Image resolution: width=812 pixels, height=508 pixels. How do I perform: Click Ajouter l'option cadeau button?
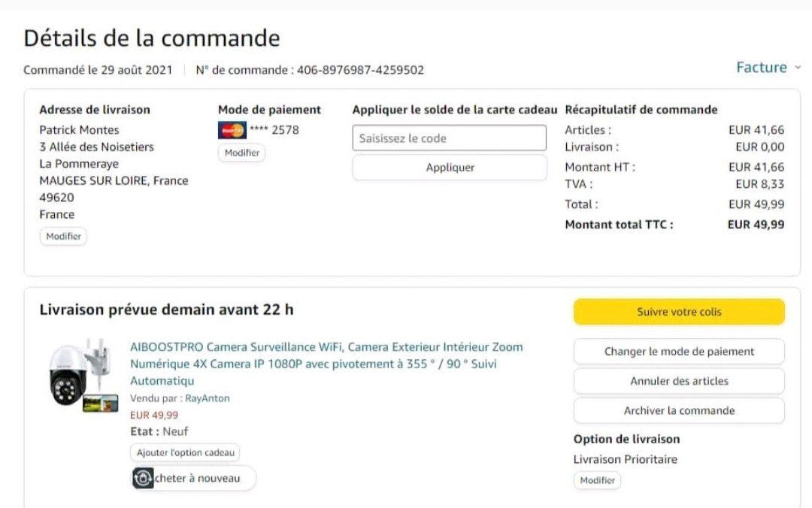tap(185, 452)
